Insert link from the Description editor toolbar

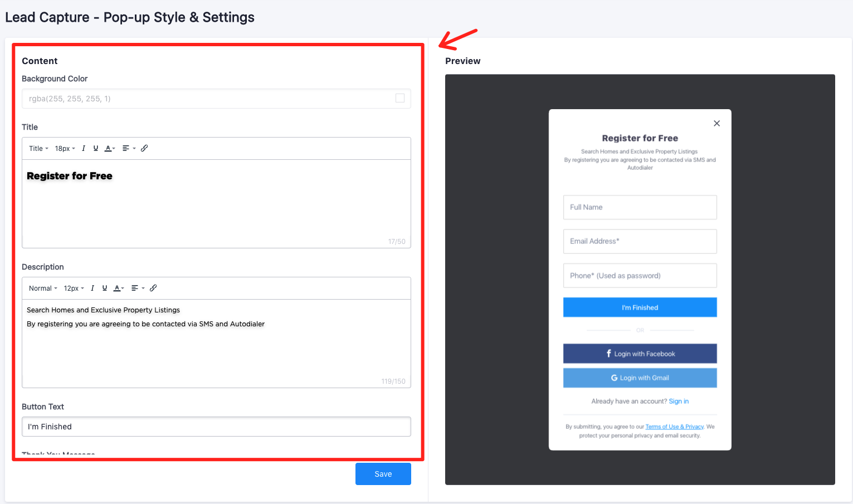pos(153,288)
